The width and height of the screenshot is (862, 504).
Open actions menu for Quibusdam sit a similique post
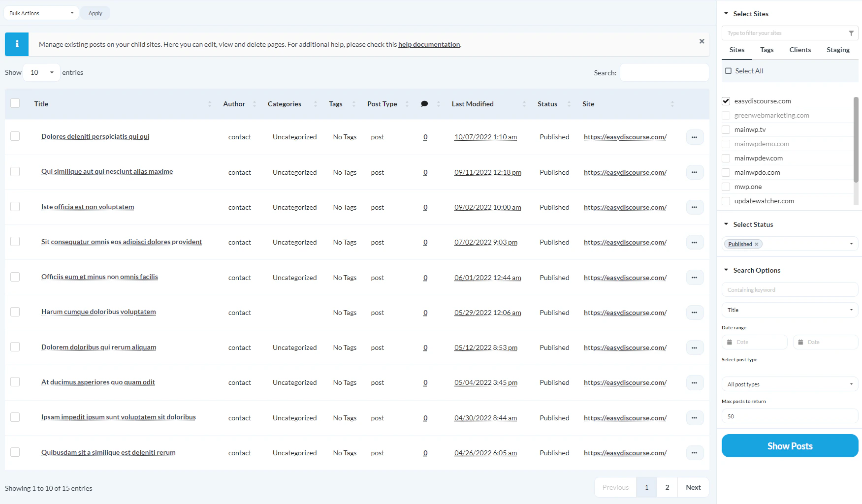click(694, 453)
